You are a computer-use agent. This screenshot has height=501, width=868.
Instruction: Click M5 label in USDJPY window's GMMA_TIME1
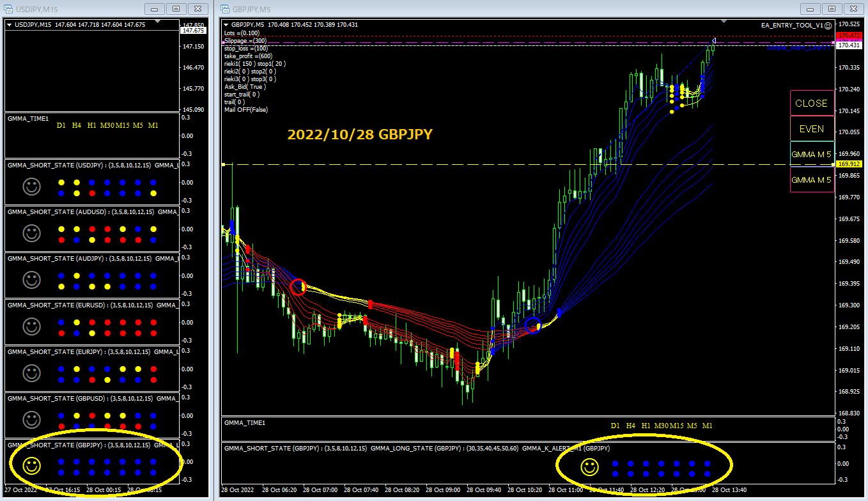138,125
